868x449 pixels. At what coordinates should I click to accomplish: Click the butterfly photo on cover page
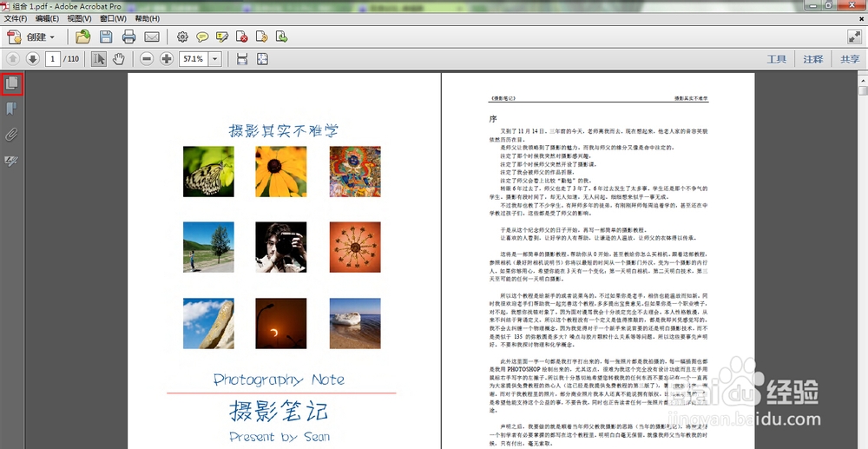208,172
